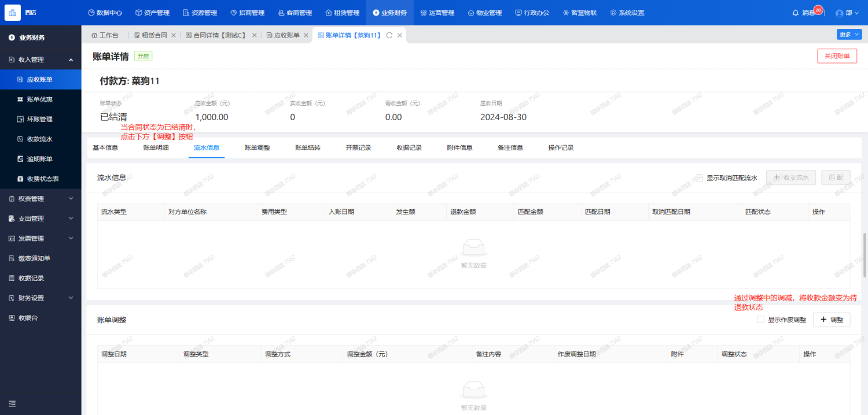Select 应收账单 in the sidebar
This screenshot has width=868, height=415.
pos(41,80)
